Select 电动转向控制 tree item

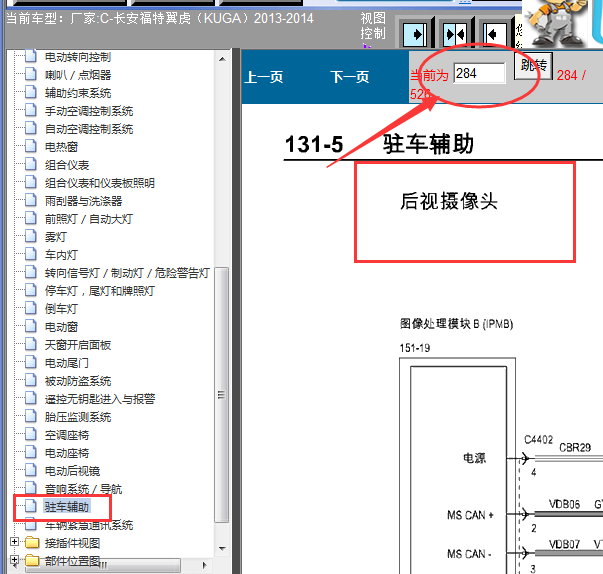click(78, 57)
